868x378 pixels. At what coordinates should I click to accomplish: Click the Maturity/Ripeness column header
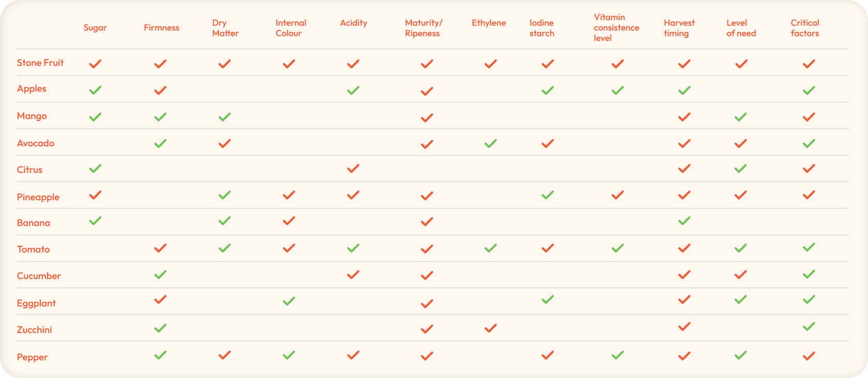point(423,28)
